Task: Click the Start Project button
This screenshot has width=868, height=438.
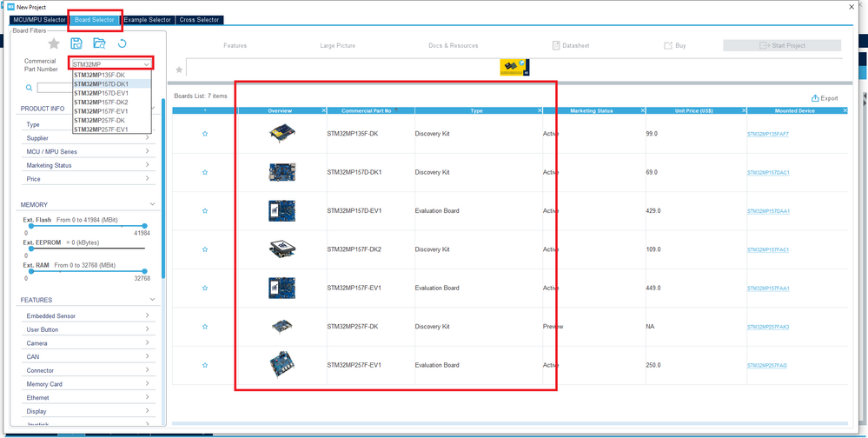Action: coord(782,45)
